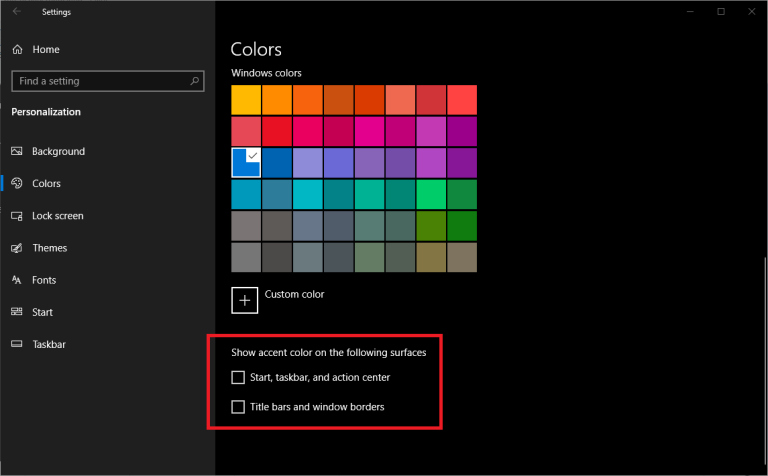Click the Fonts icon in sidebar

(17, 280)
